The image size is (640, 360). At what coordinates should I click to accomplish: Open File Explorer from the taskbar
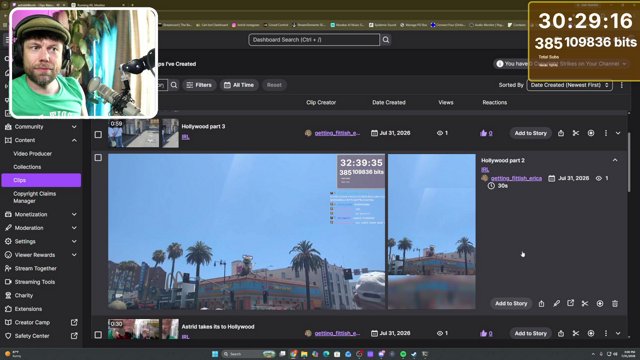304,354
